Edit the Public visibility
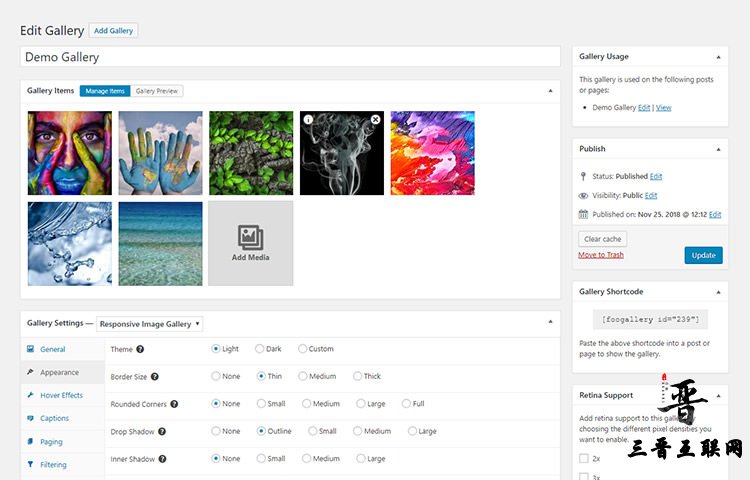Viewport: 750px width, 480px height. pos(651,196)
